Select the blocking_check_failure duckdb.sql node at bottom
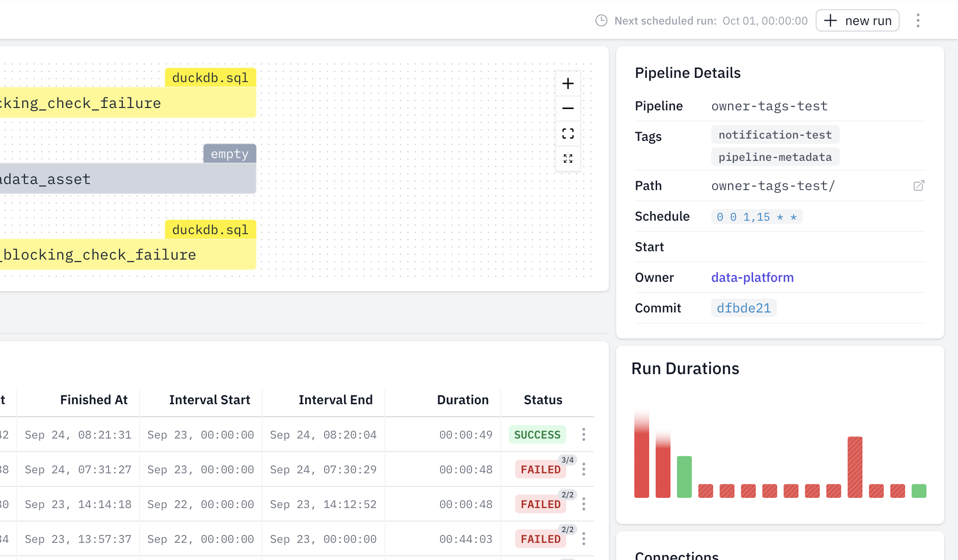This screenshot has height=560, width=958. point(128,254)
